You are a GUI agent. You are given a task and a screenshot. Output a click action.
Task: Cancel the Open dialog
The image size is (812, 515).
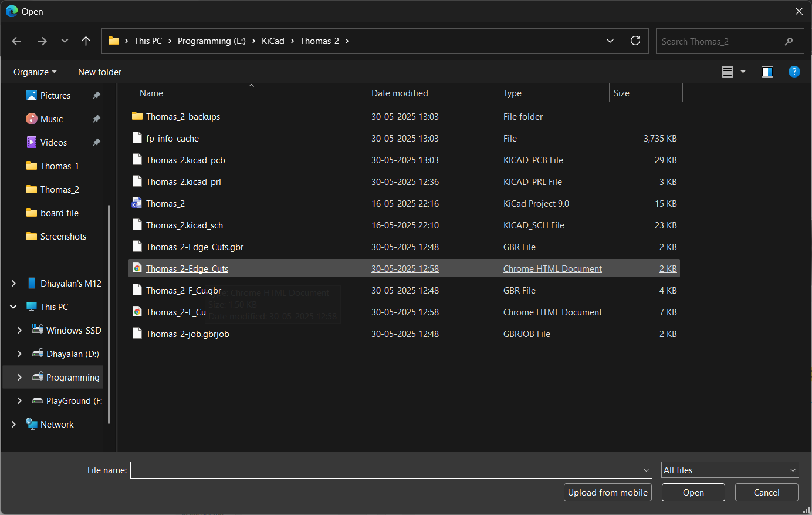coord(767,492)
